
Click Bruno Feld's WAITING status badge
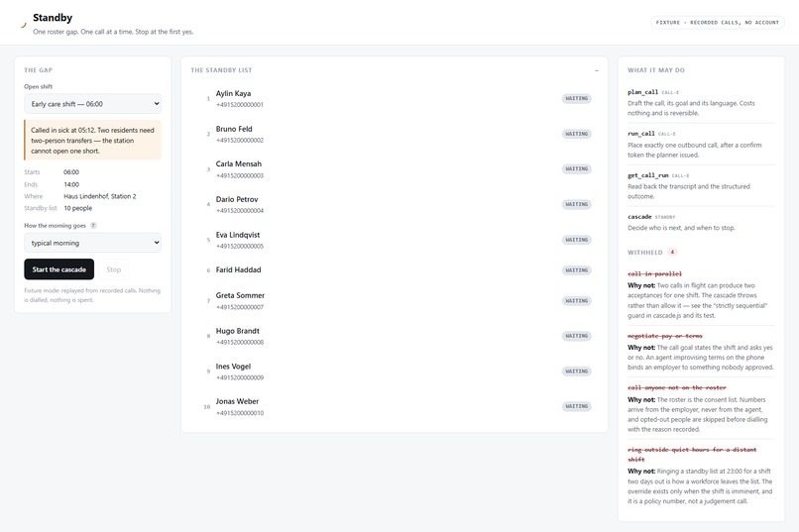(x=576, y=134)
